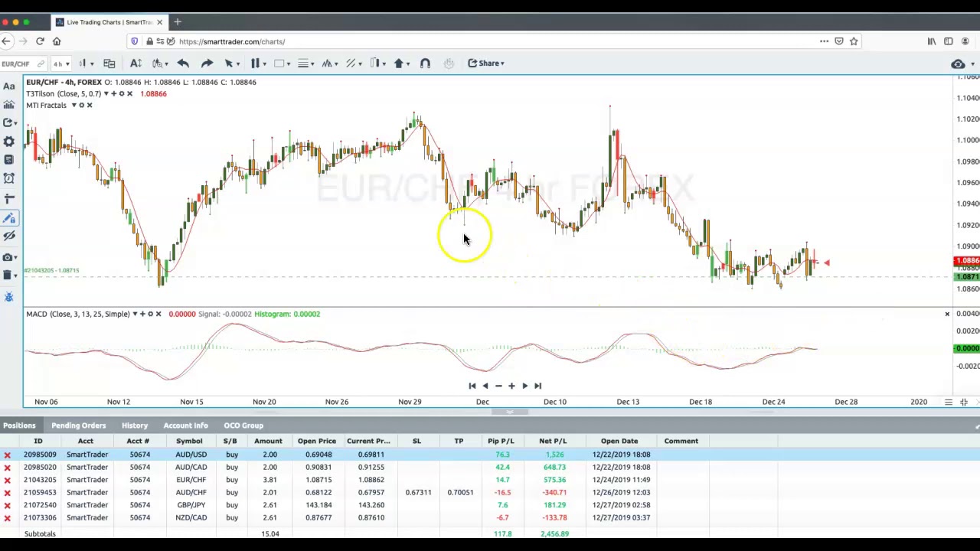Viewport: 980px width, 551px height.
Task: Open the text annotation tool in the left sidebar
Action: click(x=9, y=86)
